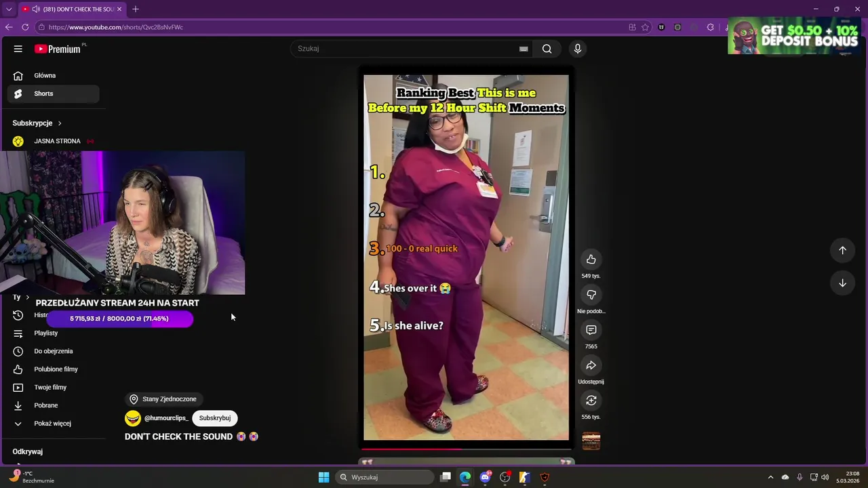Viewport: 868px width, 488px height.
Task: Go to the next short with down arrow
Action: [x=842, y=283]
